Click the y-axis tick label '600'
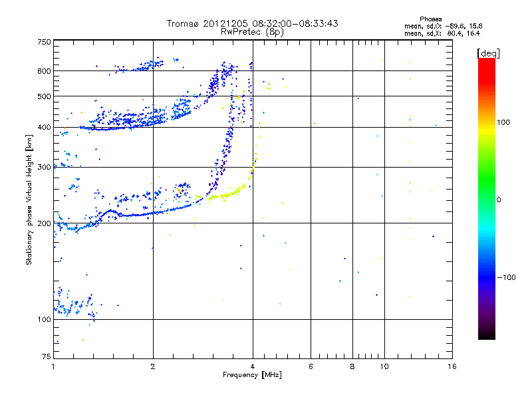This screenshot has width=532, height=399. tap(44, 71)
